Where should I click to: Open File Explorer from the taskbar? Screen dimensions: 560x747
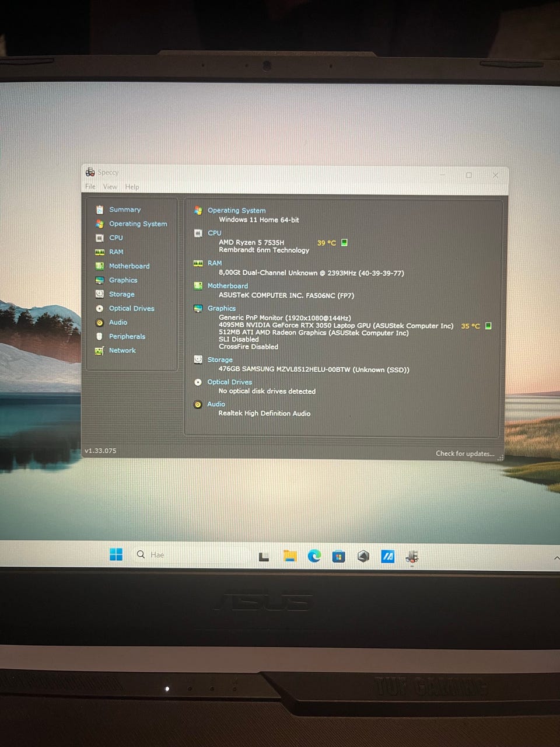[290, 556]
